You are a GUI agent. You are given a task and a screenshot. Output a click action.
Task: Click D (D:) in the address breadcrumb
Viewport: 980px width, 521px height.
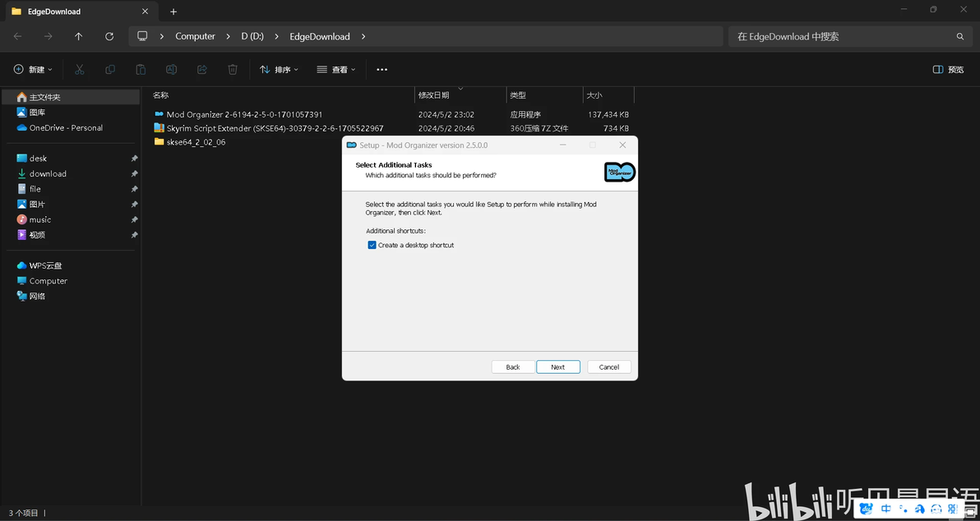[x=252, y=36]
